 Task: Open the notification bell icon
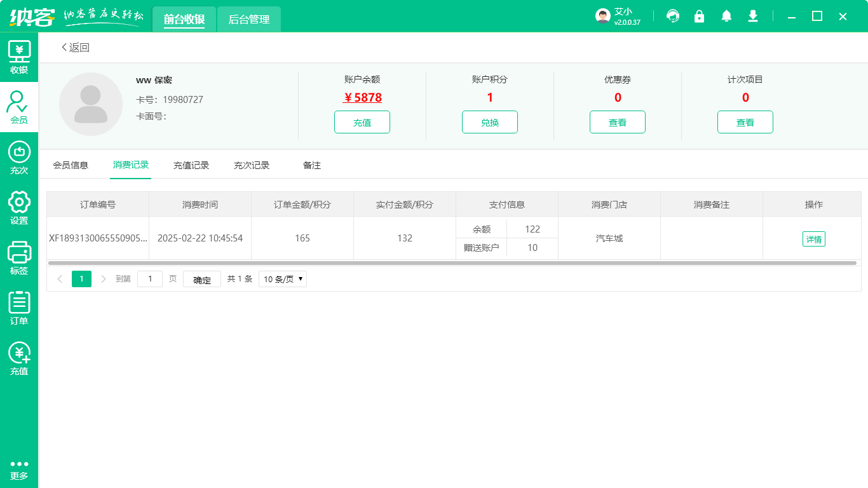click(726, 16)
